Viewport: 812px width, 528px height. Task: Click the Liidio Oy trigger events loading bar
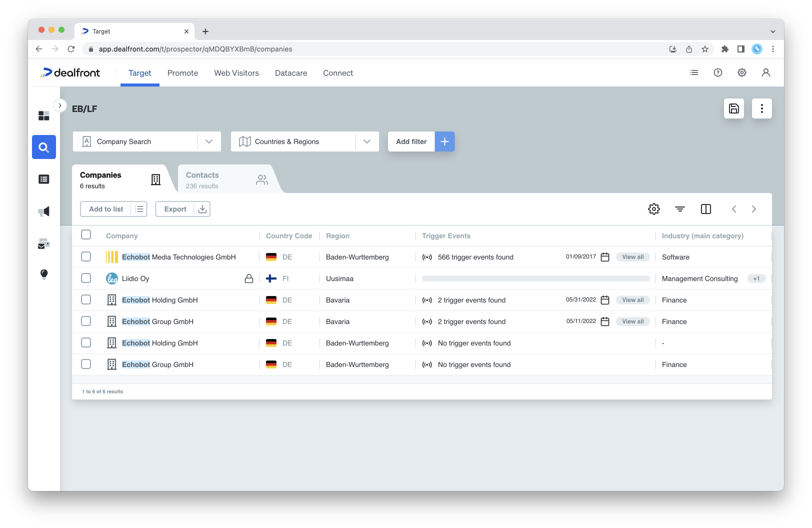point(536,278)
